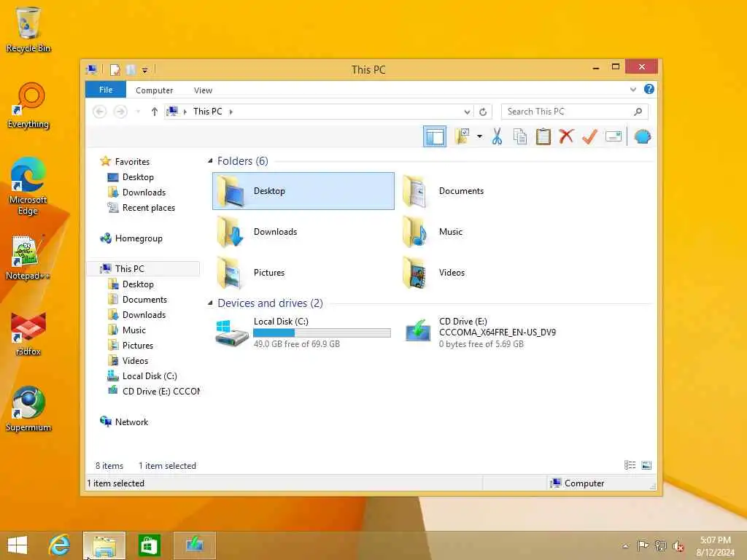Select Local Disk (C:) drive
This screenshot has width=747, height=560.
[x=303, y=332]
